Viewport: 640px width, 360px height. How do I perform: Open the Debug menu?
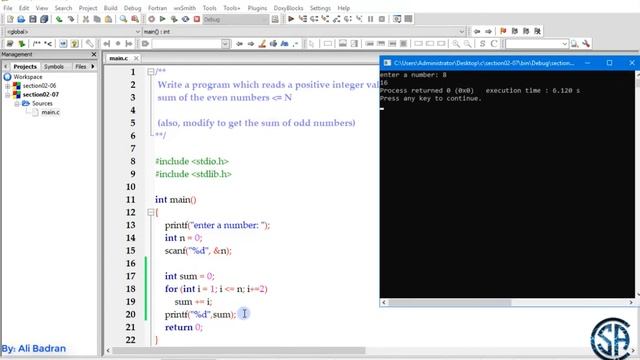(132, 8)
